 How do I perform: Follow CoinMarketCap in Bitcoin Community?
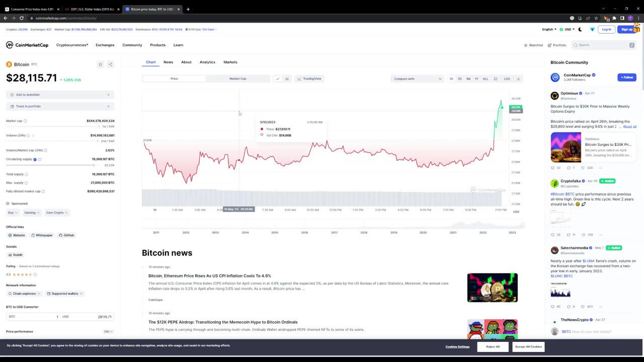627,77
